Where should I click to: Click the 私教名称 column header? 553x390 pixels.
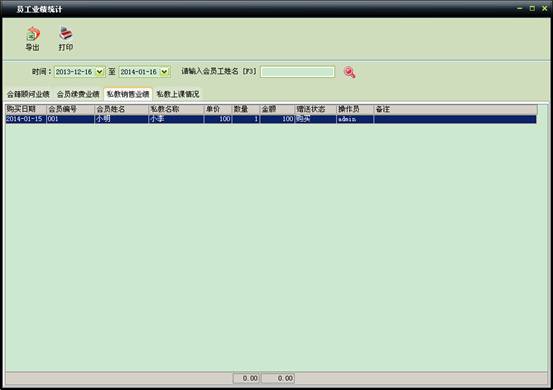coord(176,109)
